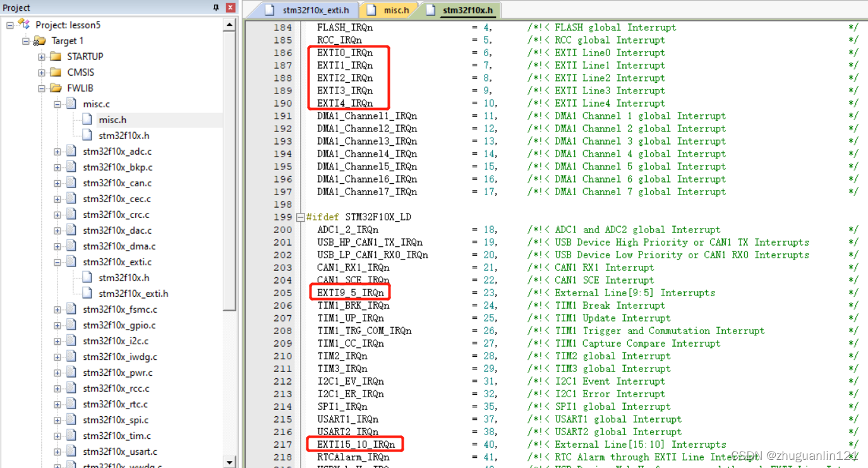868x468 pixels.
Task: Click on FLASH_IRQn in the code
Action: coord(345,27)
